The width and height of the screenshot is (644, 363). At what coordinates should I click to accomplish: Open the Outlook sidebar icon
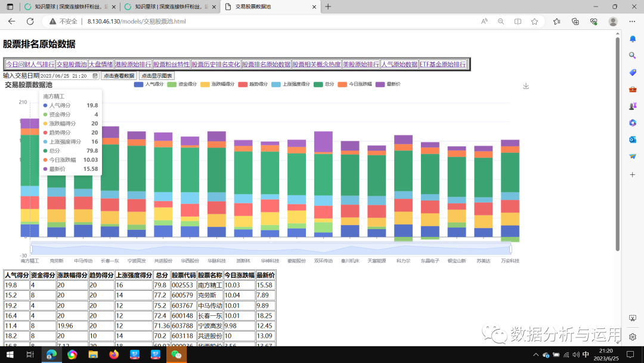pyautogui.click(x=633, y=140)
